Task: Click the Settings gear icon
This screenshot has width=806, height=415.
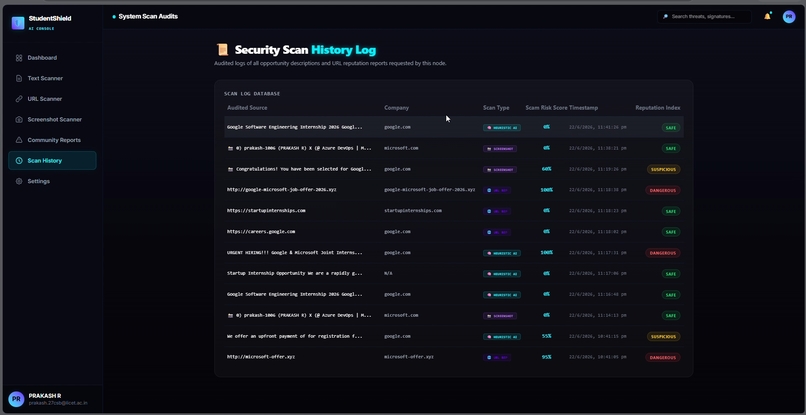Action: click(x=19, y=182)
